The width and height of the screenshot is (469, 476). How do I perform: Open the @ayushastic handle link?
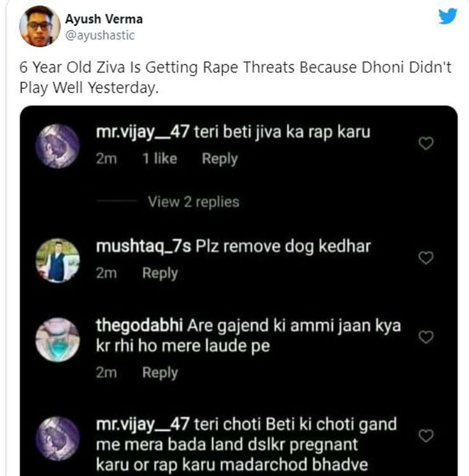coord(100,36)
